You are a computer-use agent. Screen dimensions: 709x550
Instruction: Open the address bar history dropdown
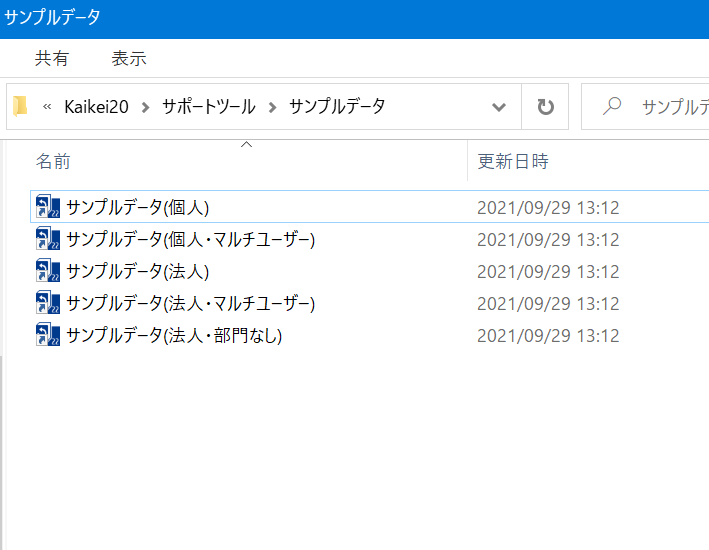(499, 107)
